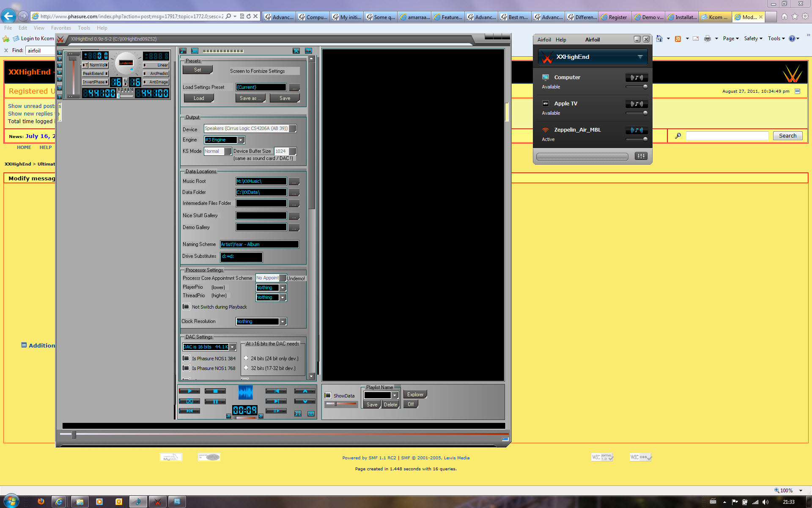Click the move-up arrow transport button
The height and width of the screenshot is (508, 812).
click(304, 391)
